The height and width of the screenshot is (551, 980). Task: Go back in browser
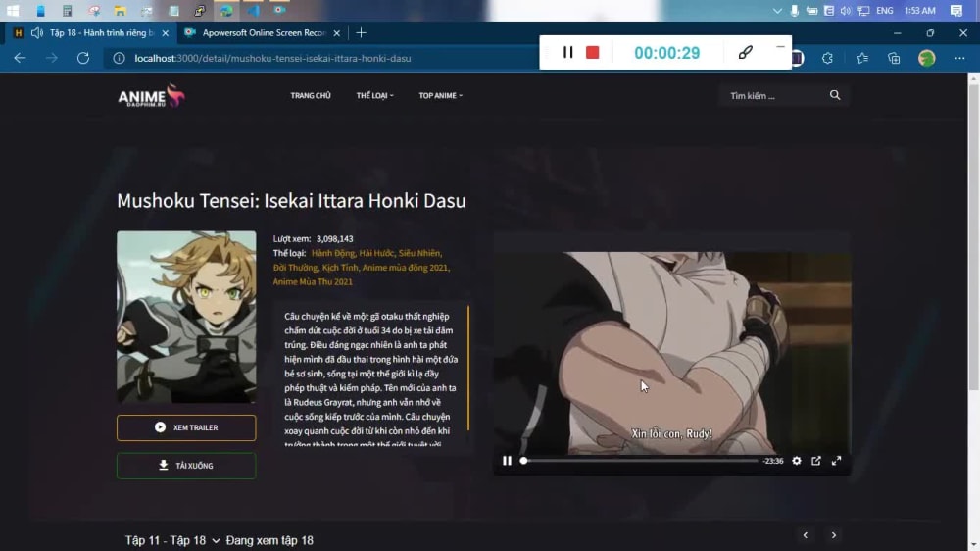tap(20, 58)
